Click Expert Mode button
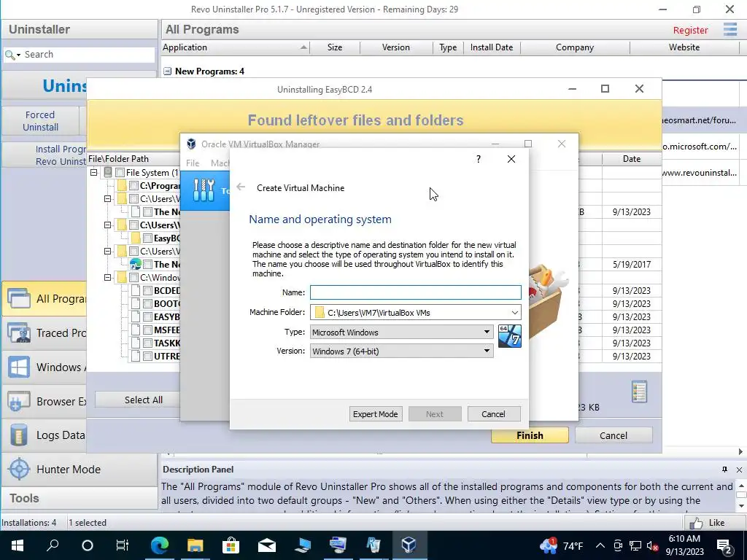The image size is (747, 560). point(376,414)
